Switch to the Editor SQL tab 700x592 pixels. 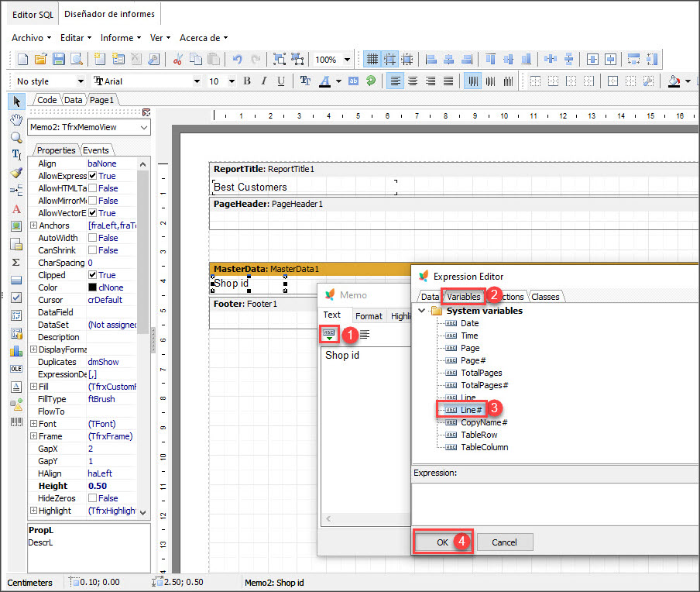[x=33, y=15]
